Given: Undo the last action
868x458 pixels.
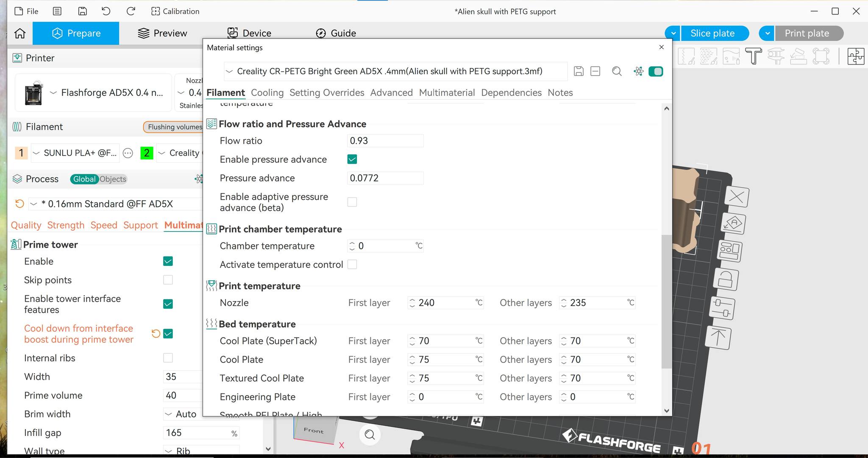Looking at the screenshot, I should tap(106, 11).
